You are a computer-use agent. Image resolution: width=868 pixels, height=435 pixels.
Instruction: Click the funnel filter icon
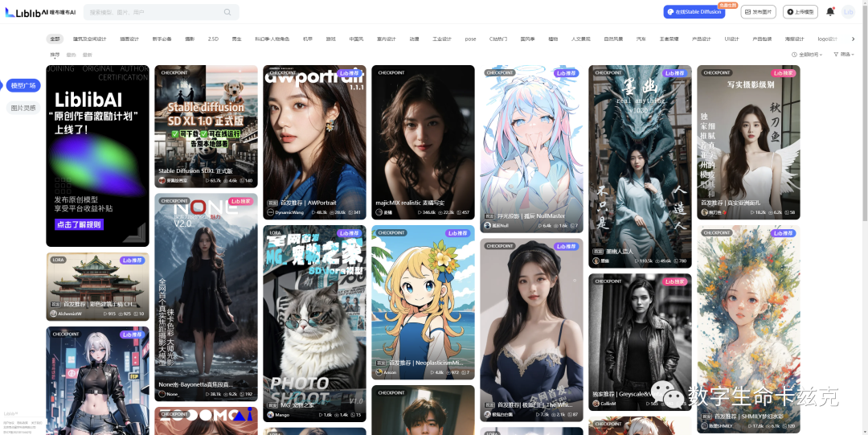tap(836, 55)
